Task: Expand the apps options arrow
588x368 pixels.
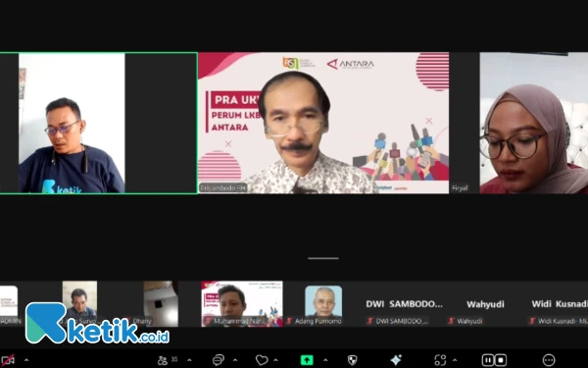Action: (x=455, y=360)
